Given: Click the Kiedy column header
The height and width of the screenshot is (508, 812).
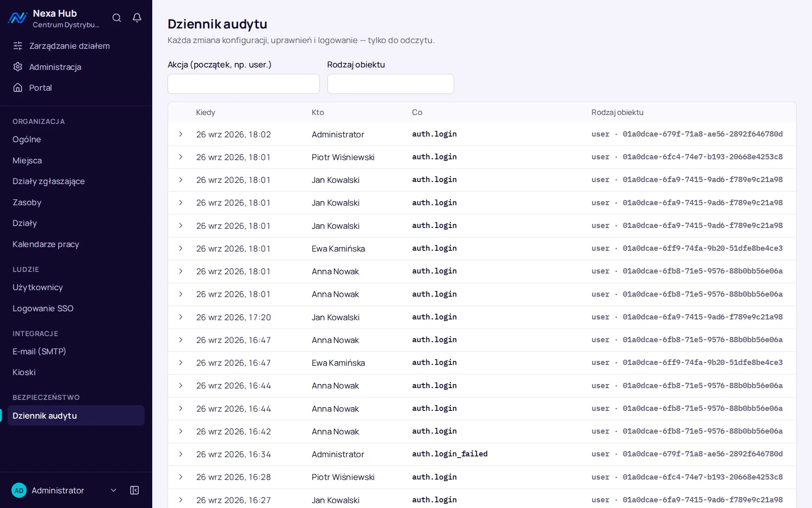Looking at the screenshot, I should tap(205, 112).
